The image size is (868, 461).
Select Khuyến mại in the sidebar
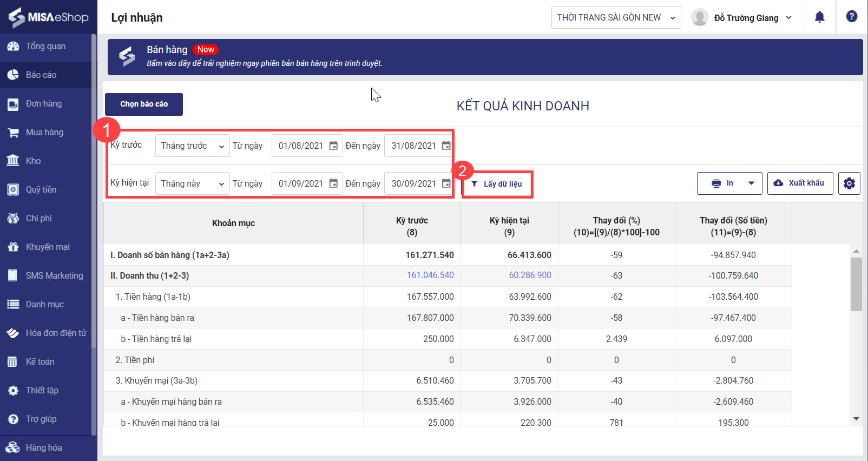tap(48, 247)
